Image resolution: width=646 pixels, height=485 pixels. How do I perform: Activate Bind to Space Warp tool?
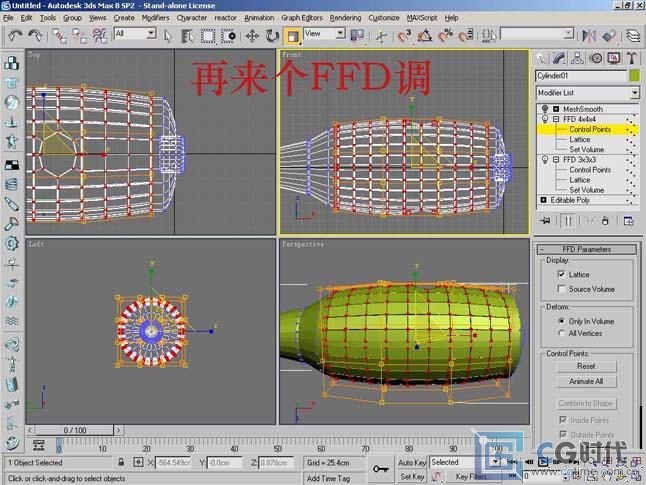pyautogui.click(x=99, y=36)
